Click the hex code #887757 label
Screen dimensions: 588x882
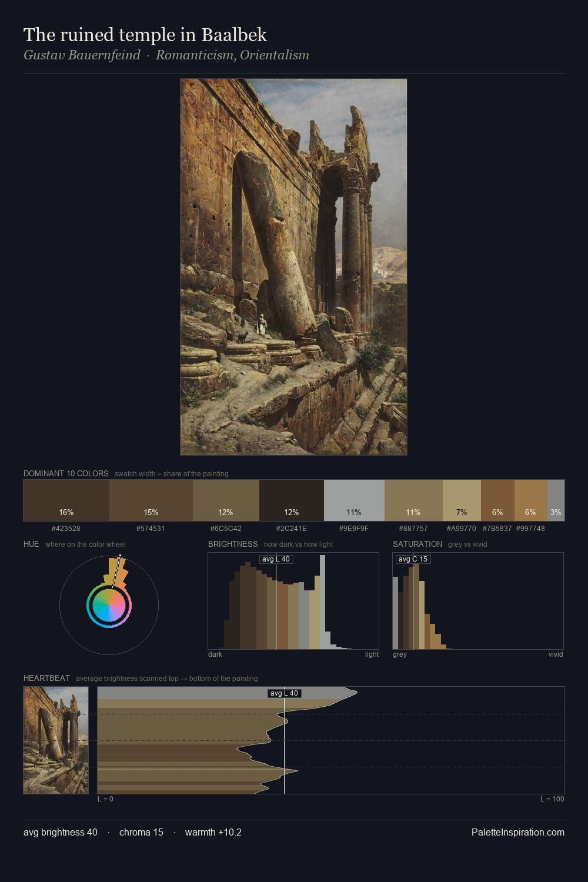(x=413, y=529)
